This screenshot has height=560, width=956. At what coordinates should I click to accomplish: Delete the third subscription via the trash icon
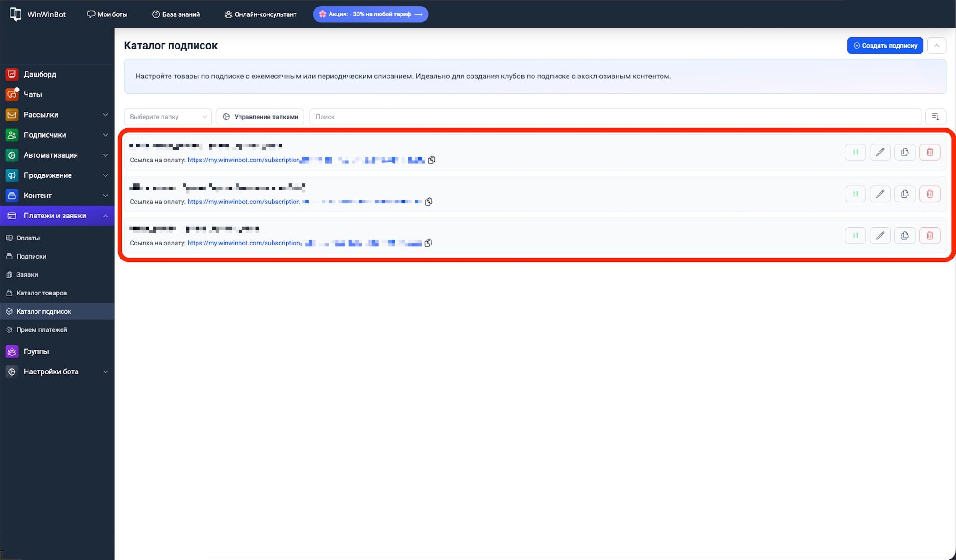click(929, 236)
